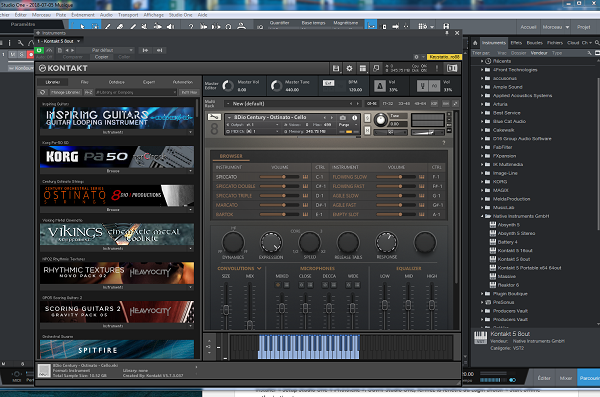Image resolution: width=600 pixels, height=397 pixels.
Task: Click the Éditer button at bottom right
Action: [544, 378]
